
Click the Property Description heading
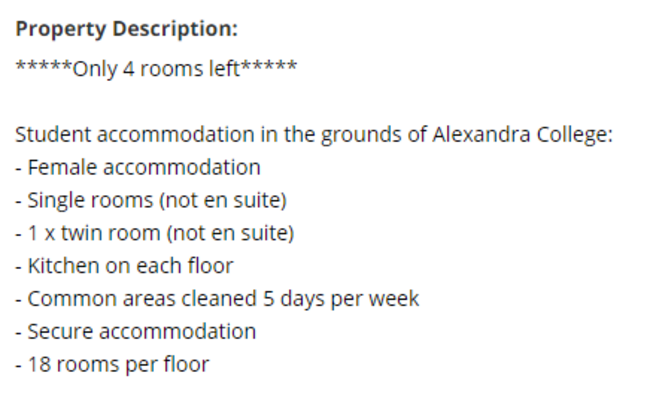click(126, 29)
